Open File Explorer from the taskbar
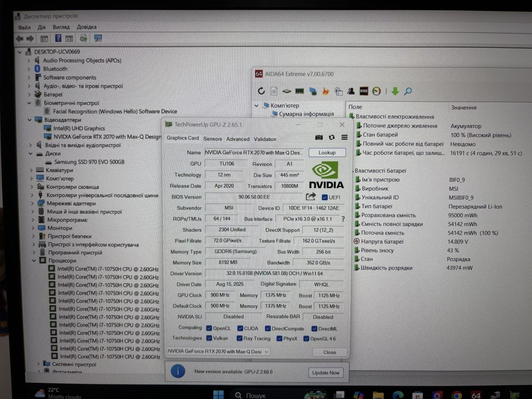This screenshot has height=399, width=532. [x=378, y=395]
